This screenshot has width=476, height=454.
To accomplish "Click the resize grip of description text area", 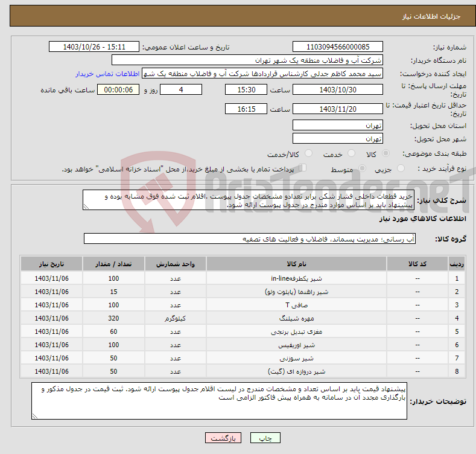I will point(86,206).
